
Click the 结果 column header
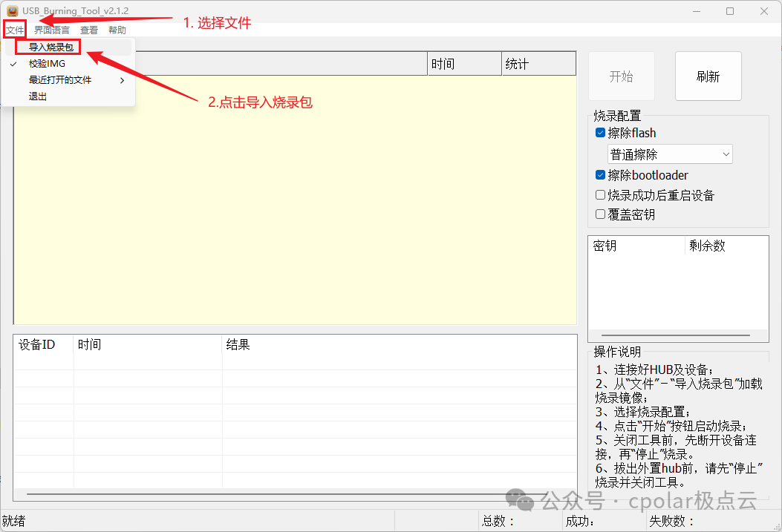[400, 344]
